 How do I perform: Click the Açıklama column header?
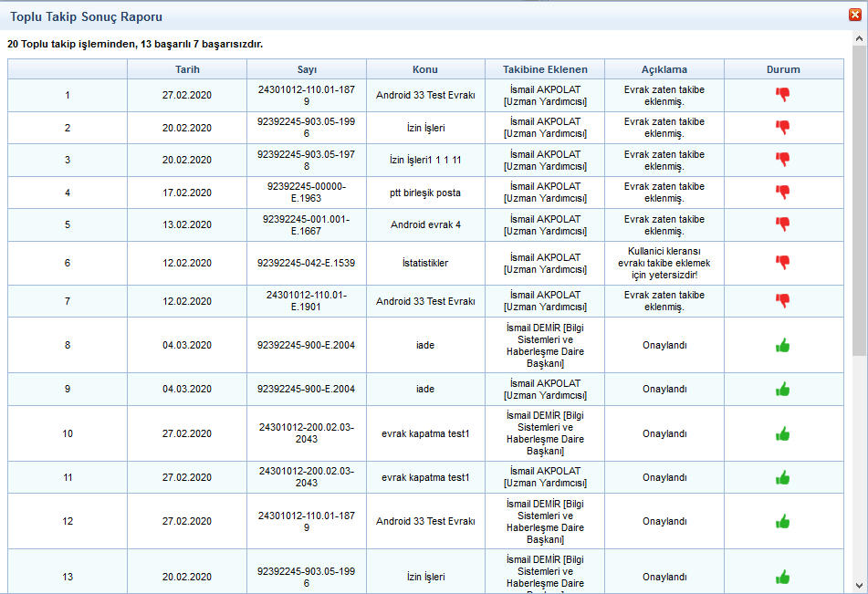tap(664, 69)
